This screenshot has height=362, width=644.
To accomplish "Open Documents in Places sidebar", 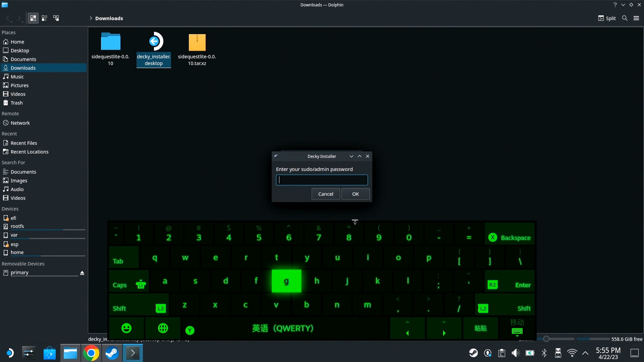I will pyautogui.click(x=23, y=59).
